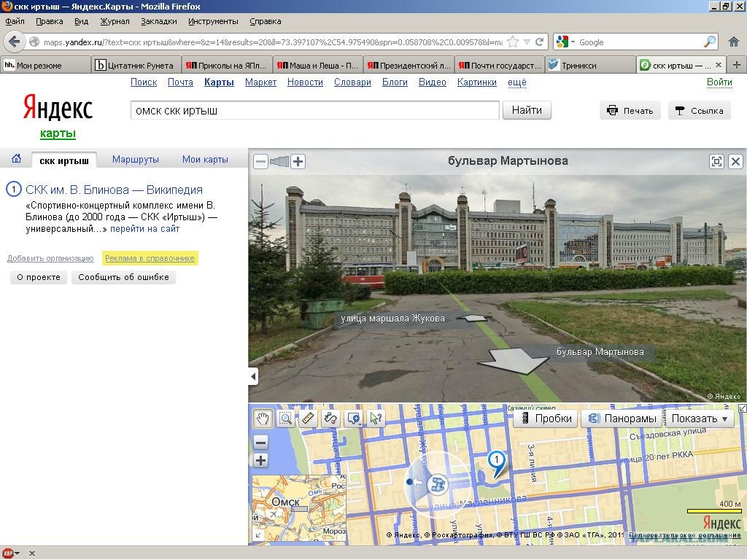Click the Yandex maps search input field

(x=314, y=111)
